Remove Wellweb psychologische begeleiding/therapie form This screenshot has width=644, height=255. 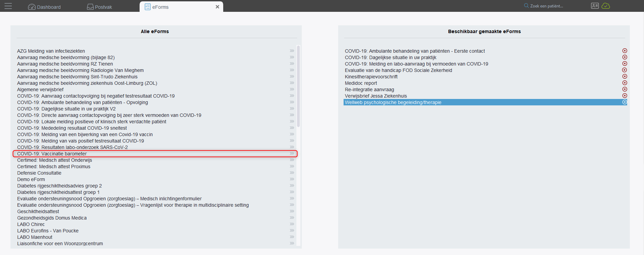[624, 102]
